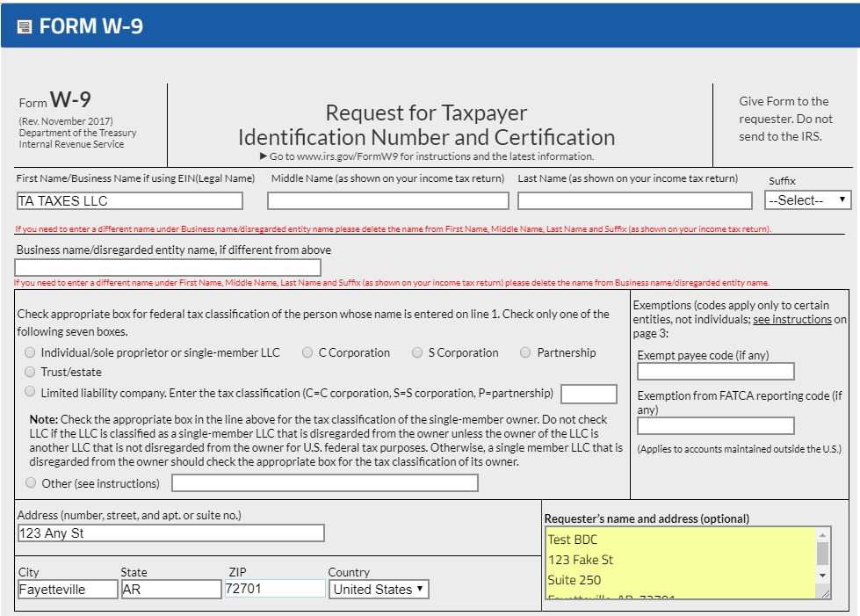Pick the Partnership radio button
The image size is (860, 616).
pyautogui.click(x=525, y=352)
